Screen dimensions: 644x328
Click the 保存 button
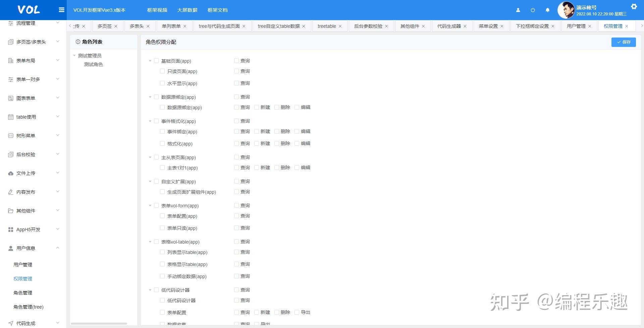coord(623,42)
